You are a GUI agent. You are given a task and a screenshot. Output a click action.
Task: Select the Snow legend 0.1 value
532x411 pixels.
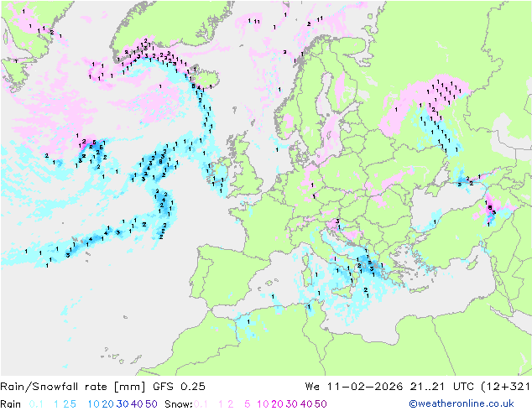201,404
